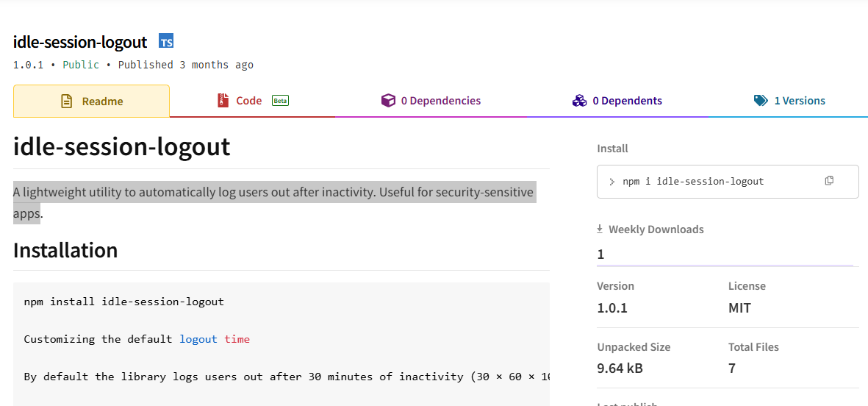Image resolution: width=868 pixels, height=406 pixels.
Task: Copy the npm install command
Action: tap(829, 181)
